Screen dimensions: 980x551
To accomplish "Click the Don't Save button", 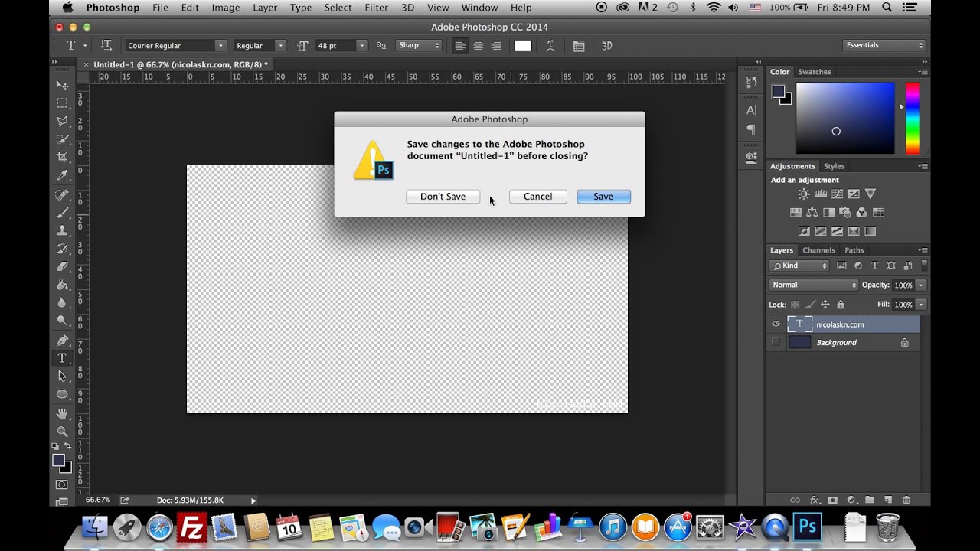I will (x=443, y=197).
